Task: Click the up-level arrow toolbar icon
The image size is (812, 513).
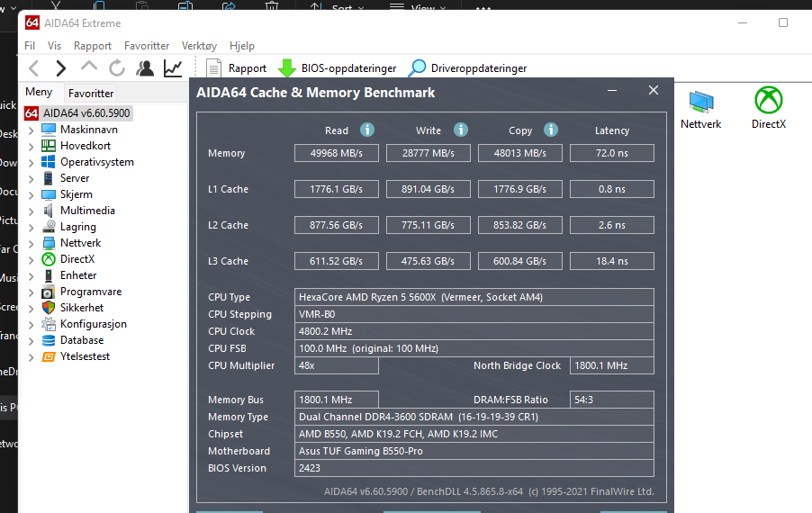Action: [89, 67]
